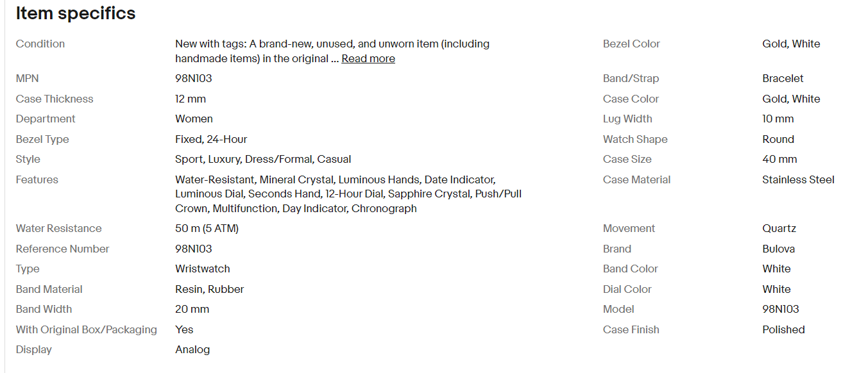Click the Water Resistance 50 m value
This screenshot has height=373, width=868.
pos(207,228)
